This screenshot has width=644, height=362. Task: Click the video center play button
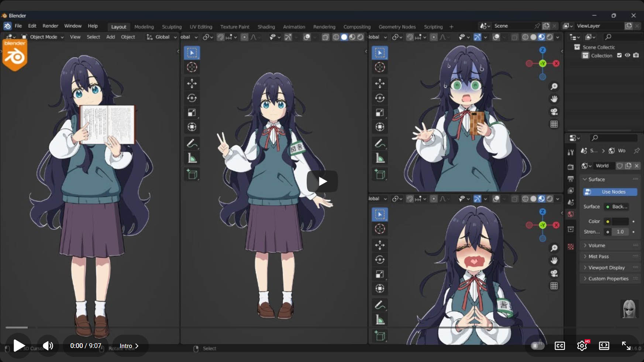pyautogui.click(x=322, y=181)
